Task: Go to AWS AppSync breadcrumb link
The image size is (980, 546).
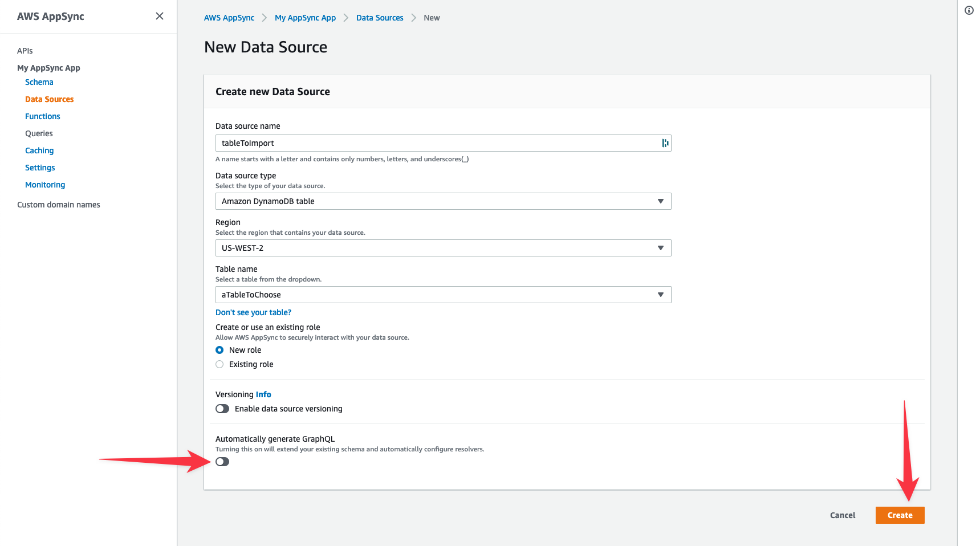Action: pos(229,18)
